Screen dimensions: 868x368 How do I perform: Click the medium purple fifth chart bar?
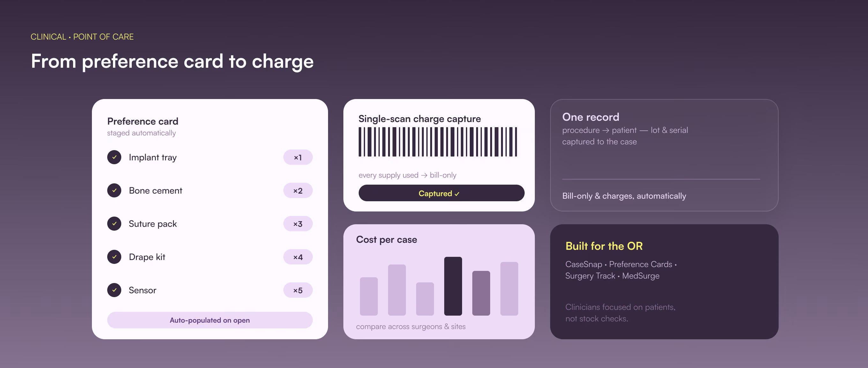coord(481,293)
